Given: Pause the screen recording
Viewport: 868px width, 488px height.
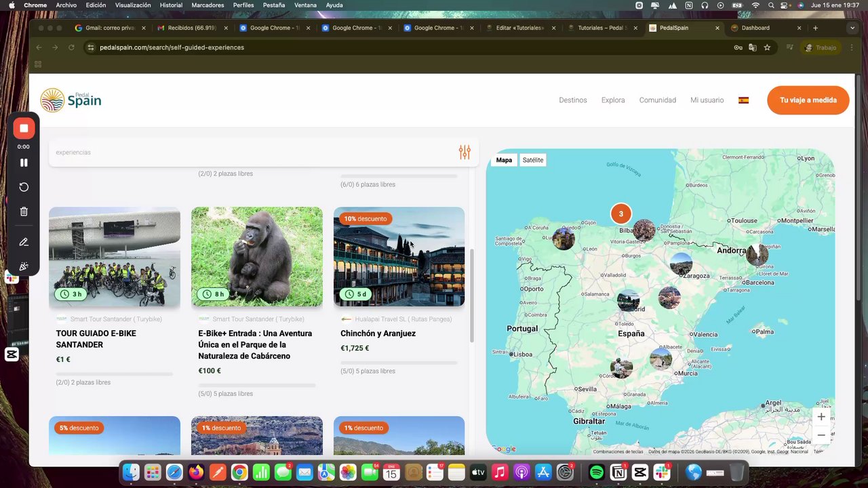Looking at the screenshot, I should (x=24, y=163).
